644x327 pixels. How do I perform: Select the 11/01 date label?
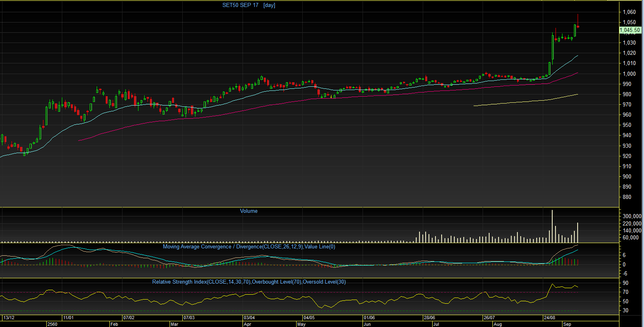tap(68, 318)
